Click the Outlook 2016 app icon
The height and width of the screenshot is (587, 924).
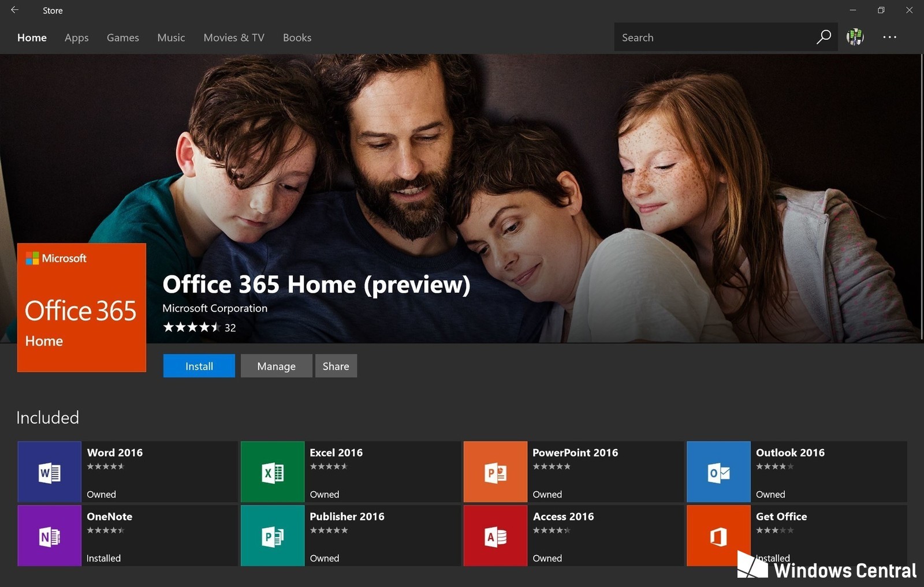pos(718,472)
